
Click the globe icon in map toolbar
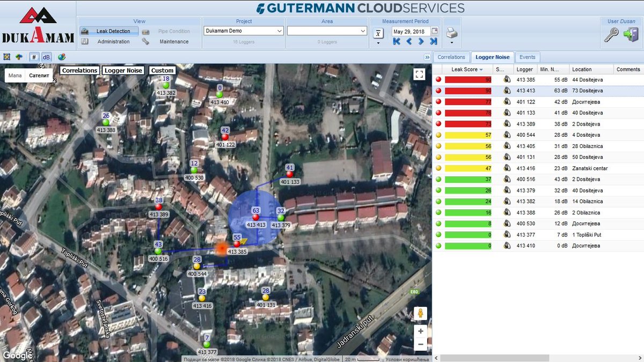[x=62, y=57]
